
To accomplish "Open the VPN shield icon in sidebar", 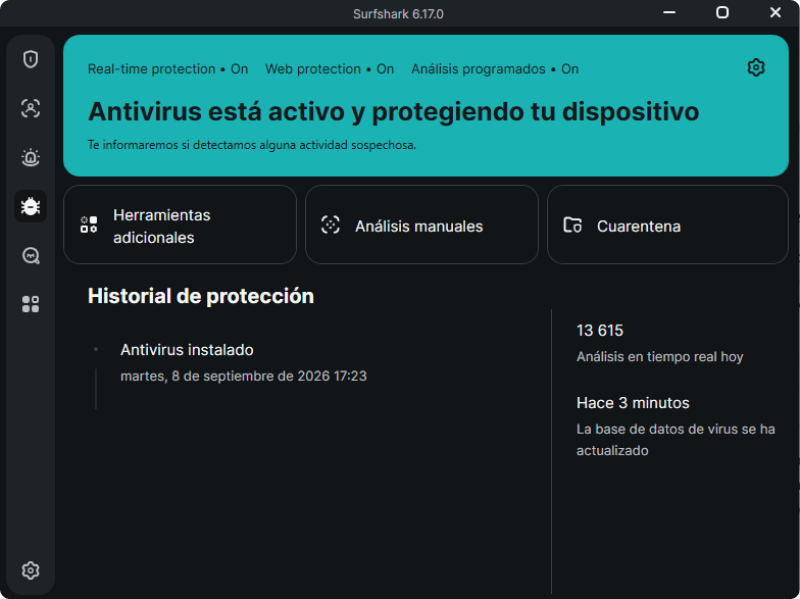I will (x=31, y=59).
